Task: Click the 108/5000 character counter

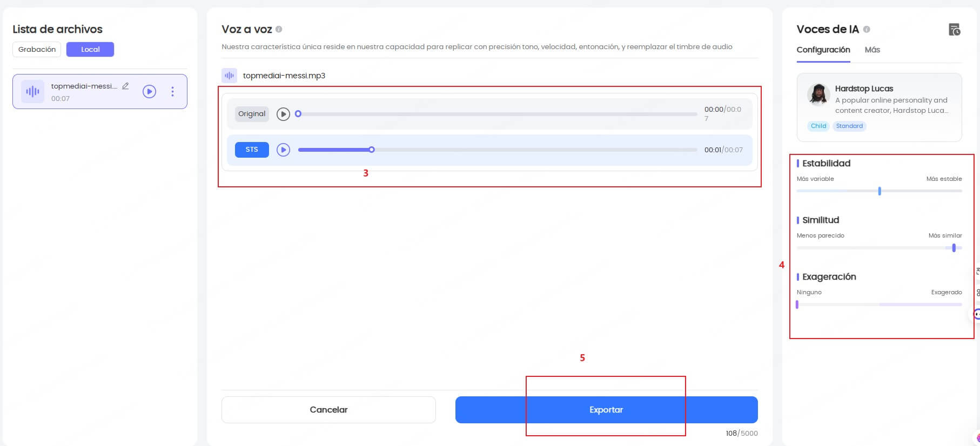Action: tap(742, 433)
